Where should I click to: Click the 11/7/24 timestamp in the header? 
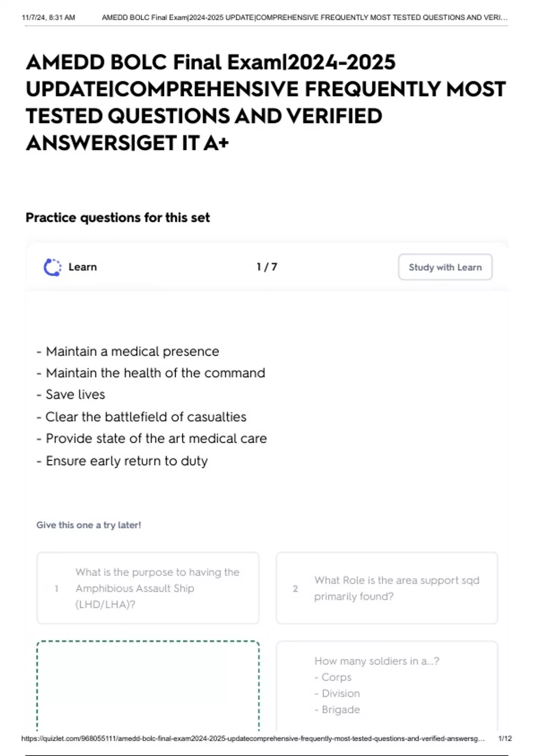[48, 18]
